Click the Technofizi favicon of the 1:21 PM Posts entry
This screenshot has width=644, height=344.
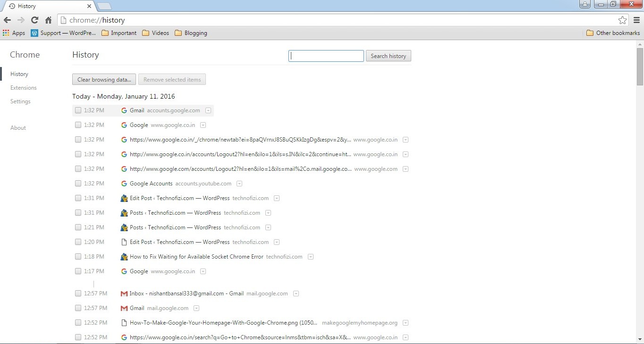coord(124,227)
